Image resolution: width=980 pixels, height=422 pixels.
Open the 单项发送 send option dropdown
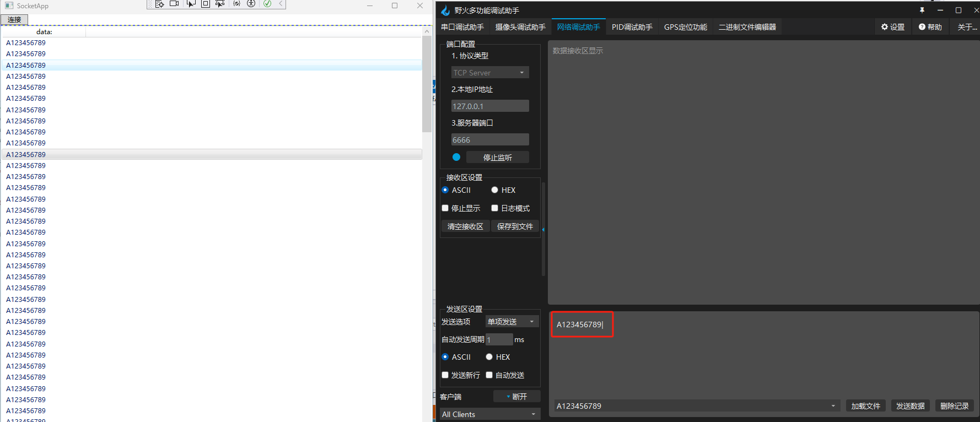pos(512,322)
